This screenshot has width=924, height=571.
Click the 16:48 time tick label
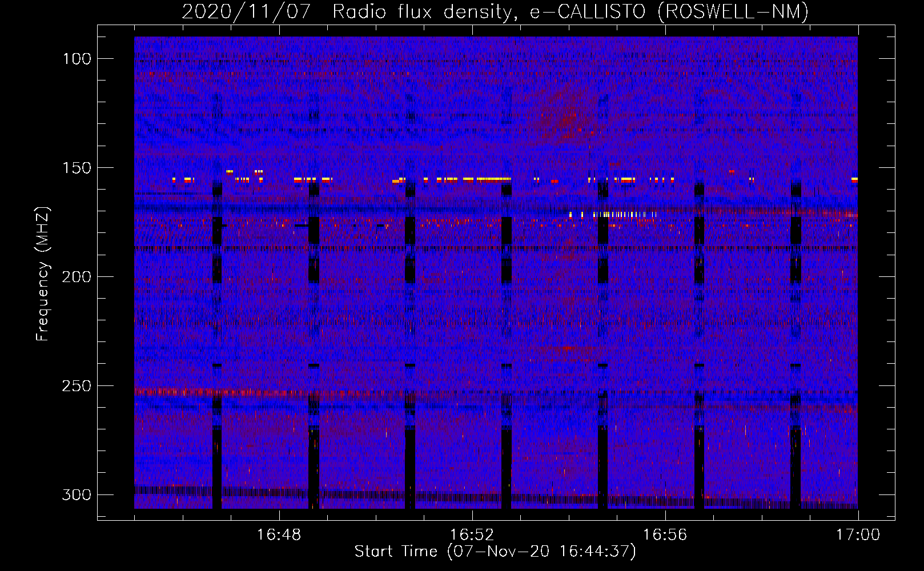279,535
